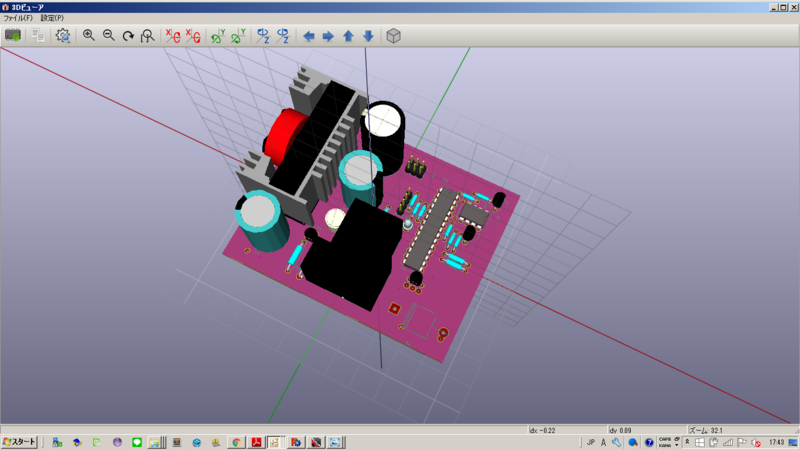Click the first red X-axis rotation icon

tap(173, 36)
